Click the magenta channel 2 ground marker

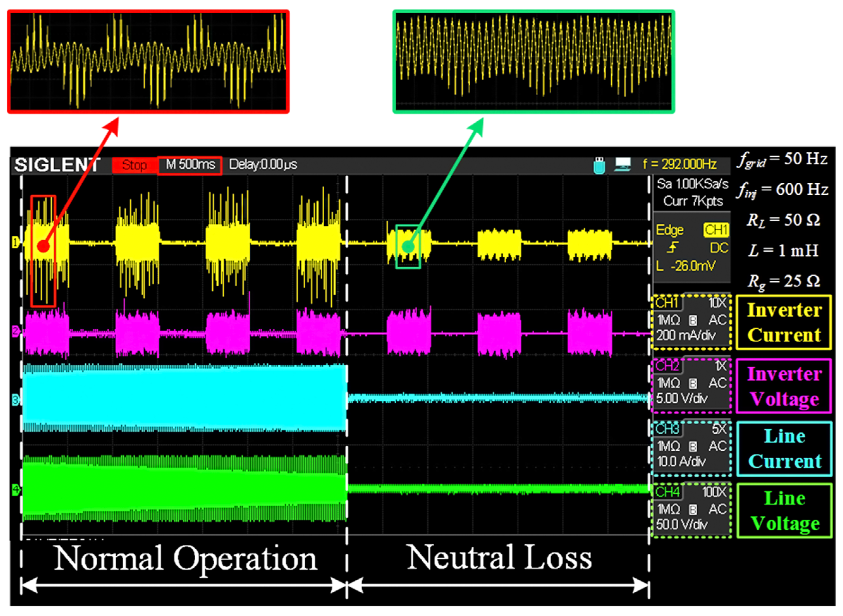pyautogui.click(x=16, y=331)
